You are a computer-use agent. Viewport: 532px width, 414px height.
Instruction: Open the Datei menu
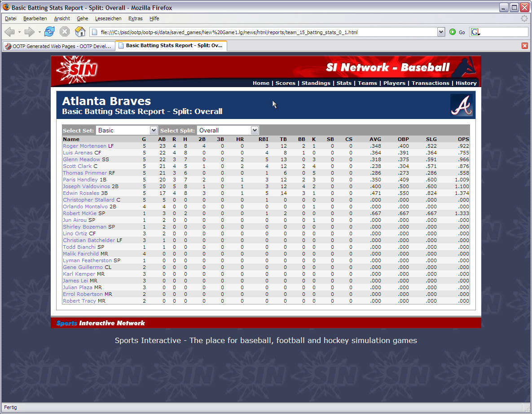coord(10,19)
